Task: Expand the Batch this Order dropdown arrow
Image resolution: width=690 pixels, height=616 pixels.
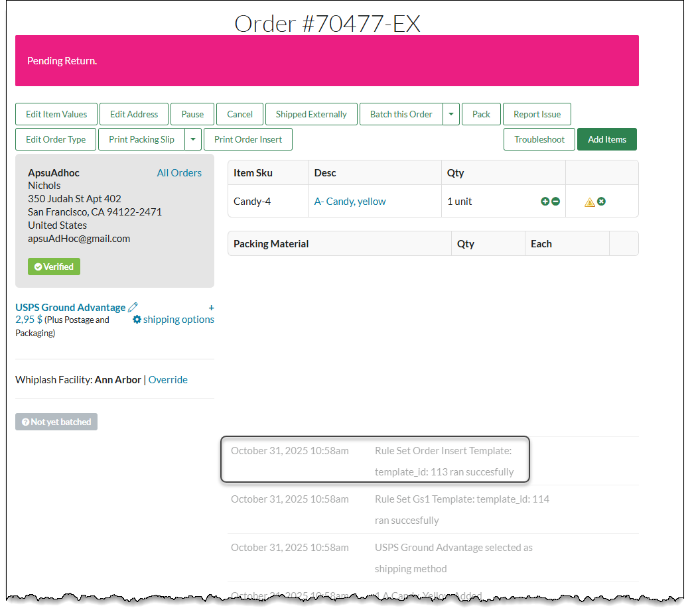Action: 451,114
